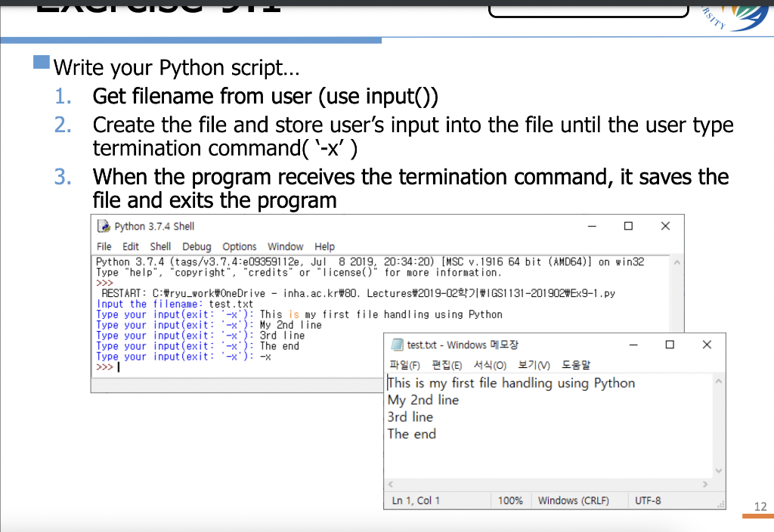The height and width of the screenshot is (532, 774).
Task: Maximize the test.txt Notepad window
Action: click(670, 345)
